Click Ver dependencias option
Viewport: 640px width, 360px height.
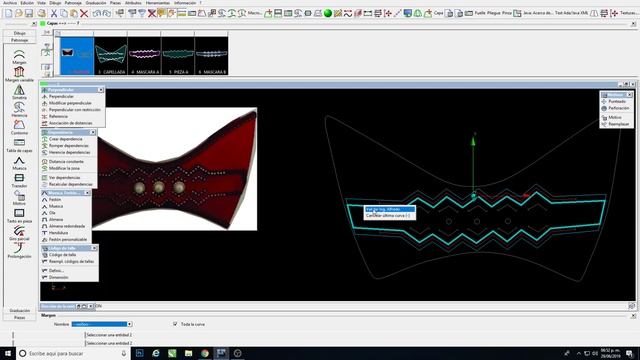[64, 178]
